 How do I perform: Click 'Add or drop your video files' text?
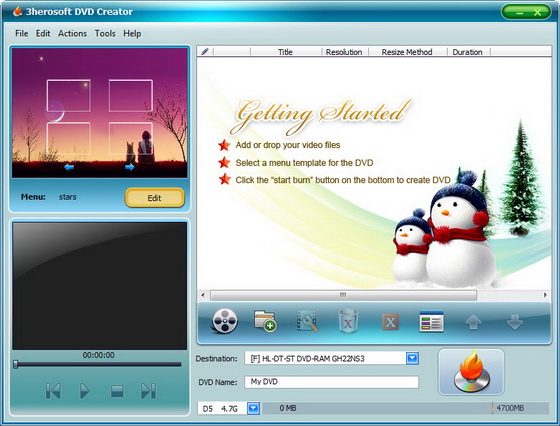coord(288,145)
